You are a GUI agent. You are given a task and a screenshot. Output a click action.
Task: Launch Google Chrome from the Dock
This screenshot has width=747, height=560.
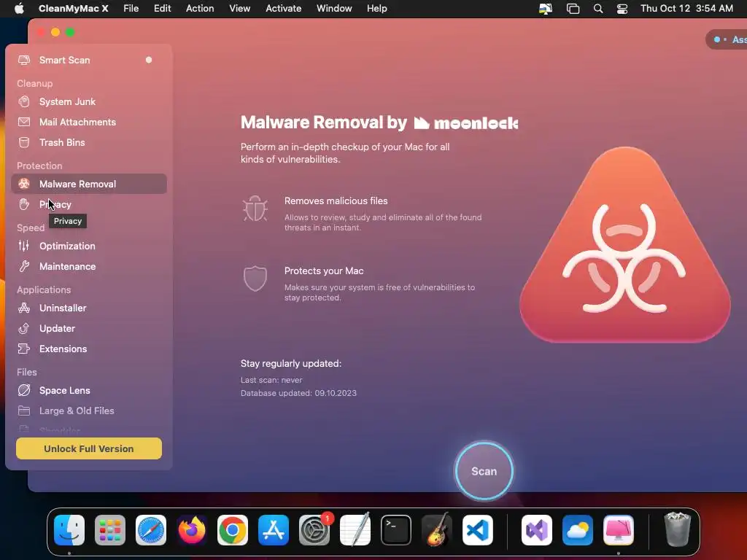pos(233,530)
